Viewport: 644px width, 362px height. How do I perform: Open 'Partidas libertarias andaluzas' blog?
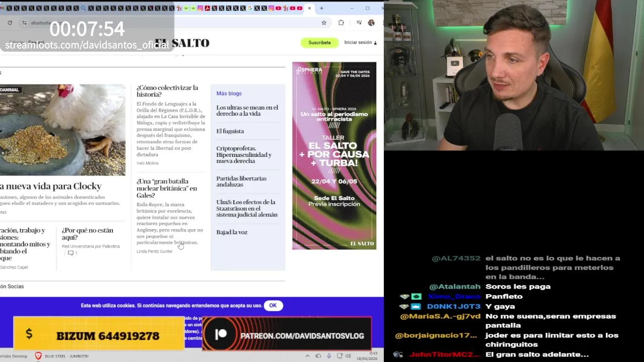(x=242, y=182)
